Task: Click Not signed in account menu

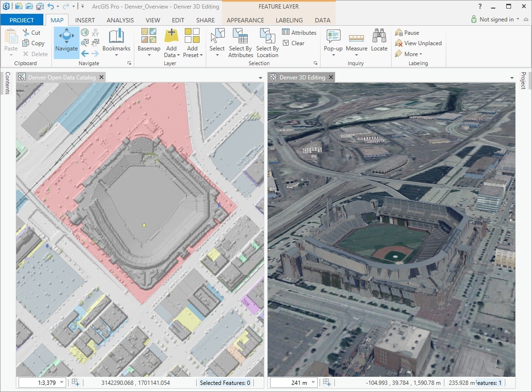Action: pyautogui.click(x=495, y=20)
